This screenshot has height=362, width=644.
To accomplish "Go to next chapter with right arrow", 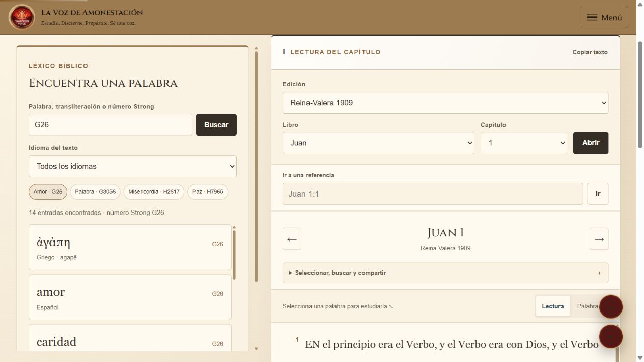I will tap(599, 239).
